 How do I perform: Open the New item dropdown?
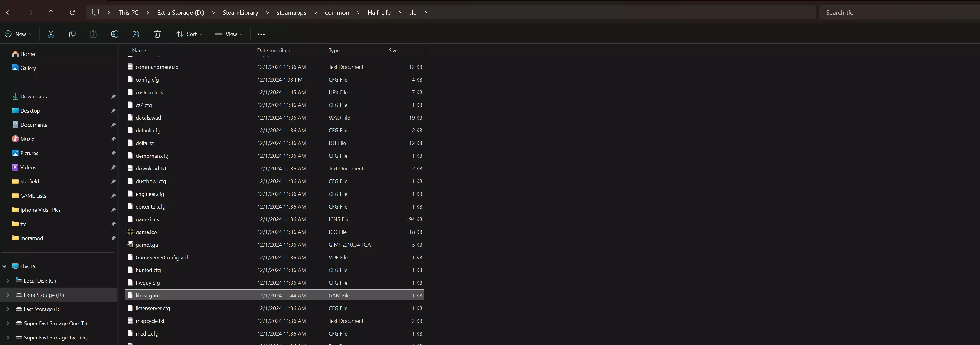[18, 34]
